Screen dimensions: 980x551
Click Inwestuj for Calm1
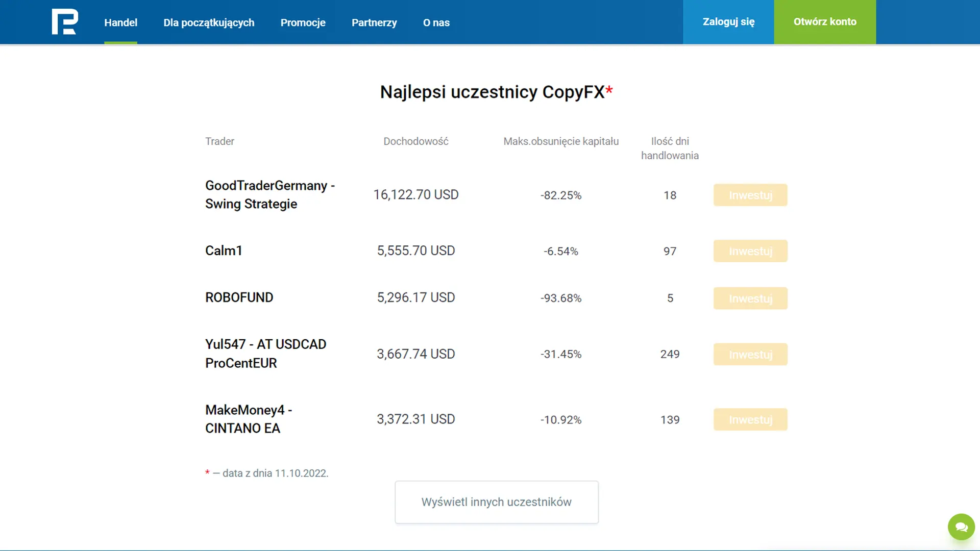point(750,251)
